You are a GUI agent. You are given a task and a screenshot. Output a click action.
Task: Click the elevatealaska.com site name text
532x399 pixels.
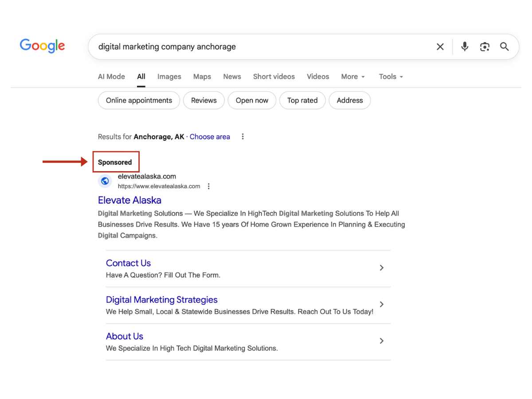pos(147,176)
